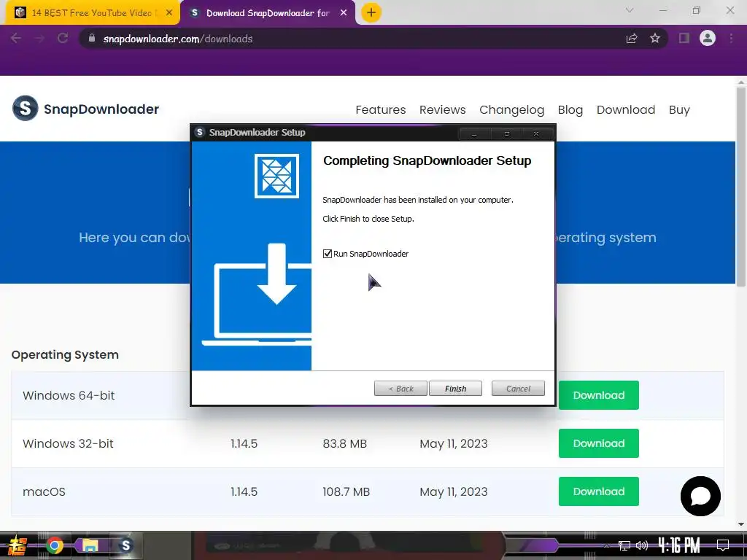
Task: Show hidden system tray icons
Action: point(606,545)
